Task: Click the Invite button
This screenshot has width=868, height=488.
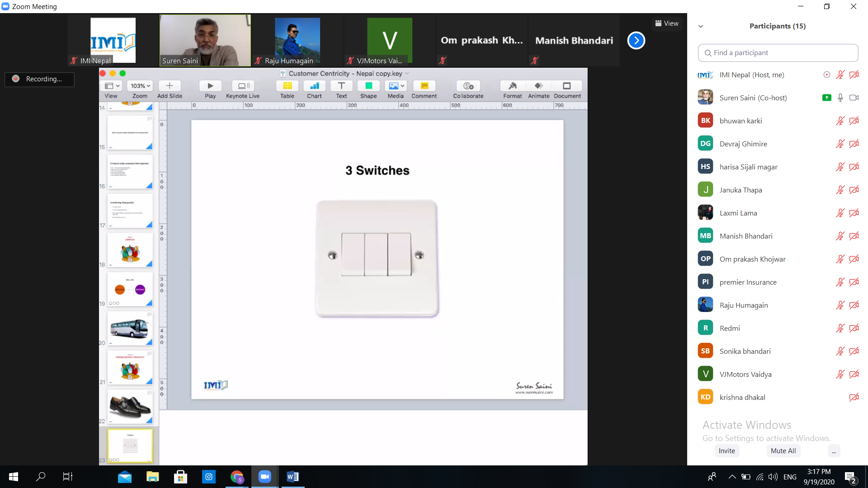Action: click(x=726, y=451)
